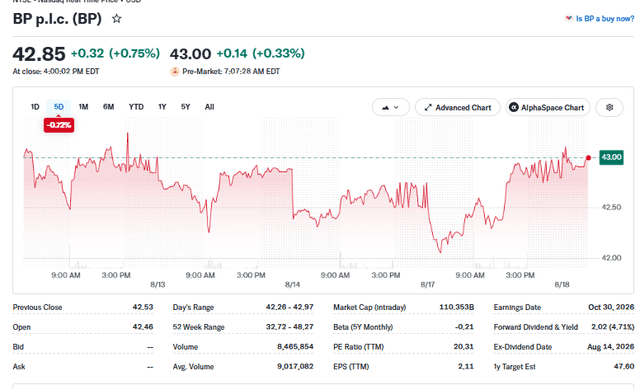Select the YTD range tab
The image size is (640, 389).
[136, 107]
